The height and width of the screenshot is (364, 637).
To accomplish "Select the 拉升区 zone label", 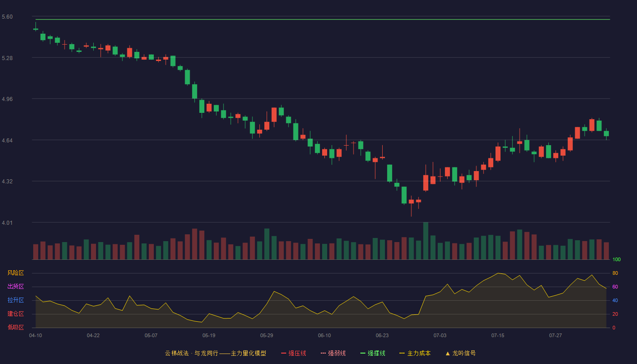I will (15, 300).
